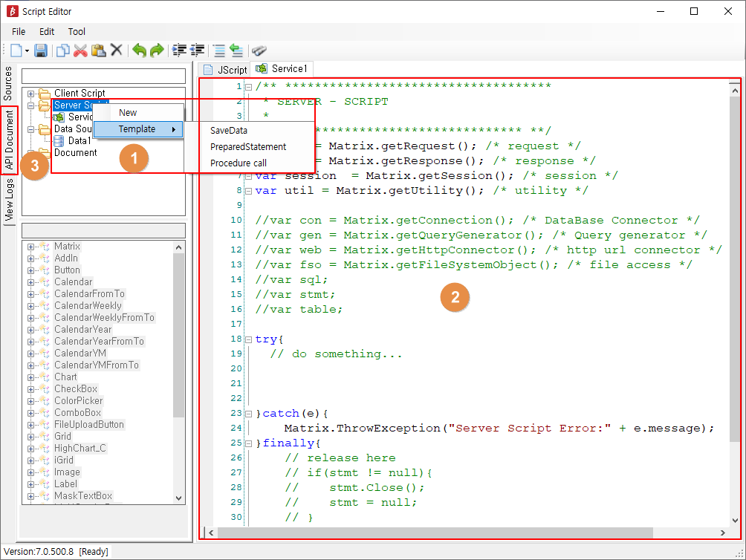Open the Sources side tab

(8, 83)
